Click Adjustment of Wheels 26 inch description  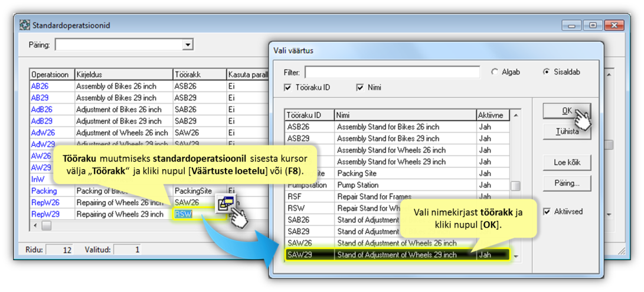coord(122,133)
